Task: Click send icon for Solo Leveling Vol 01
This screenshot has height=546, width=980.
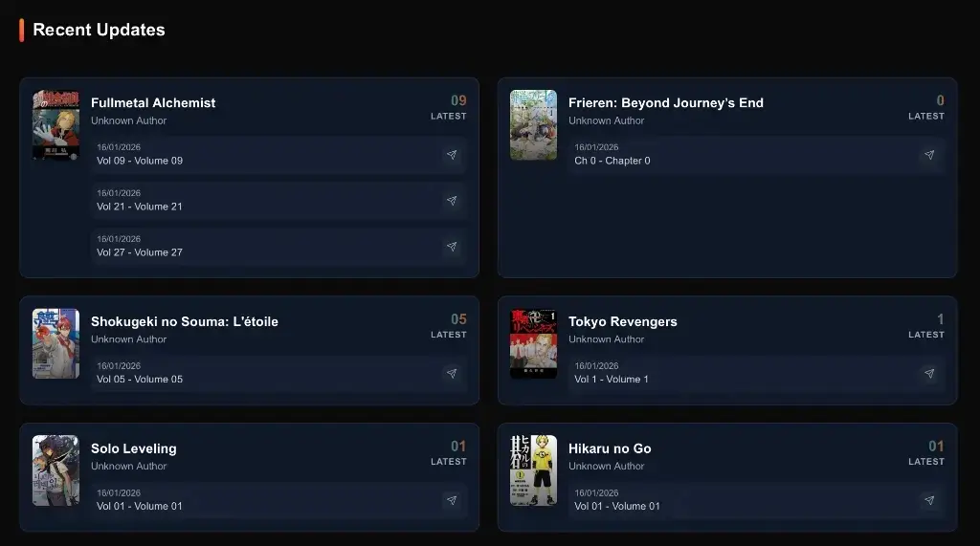Action: pyautogui.click(x=452, y=500)
